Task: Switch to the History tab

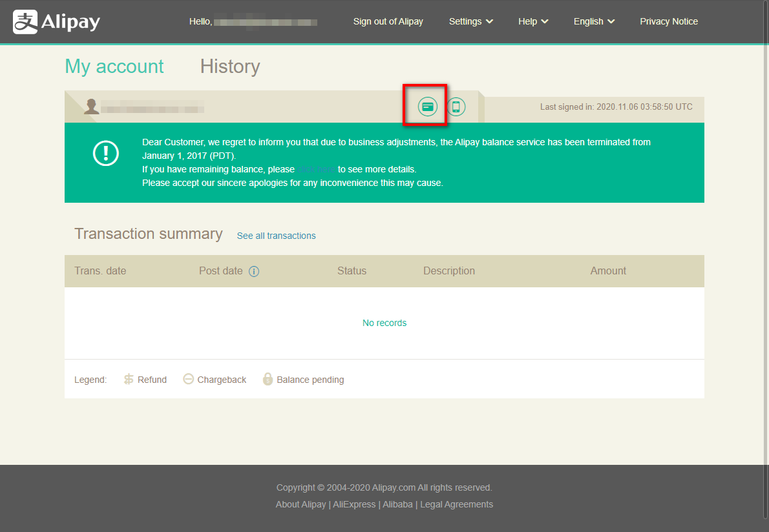Action: pyautogui.click(x=230, y=66)
